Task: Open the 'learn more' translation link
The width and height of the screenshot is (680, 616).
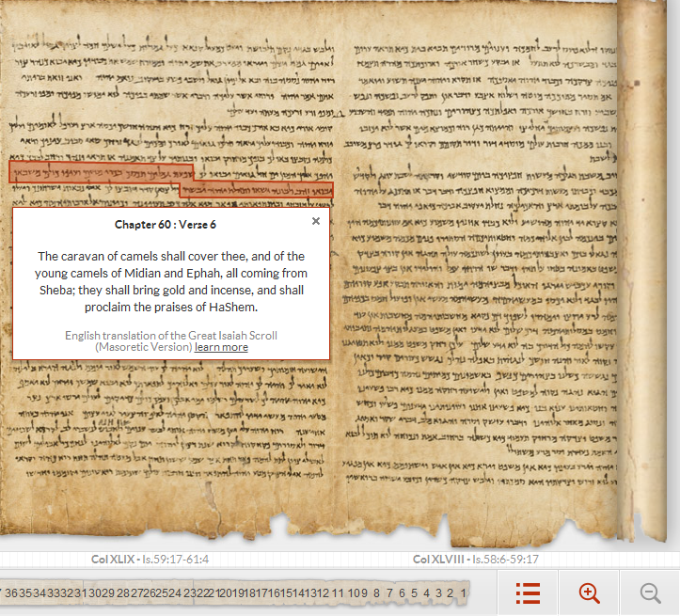Action: (x=221, y=347)
